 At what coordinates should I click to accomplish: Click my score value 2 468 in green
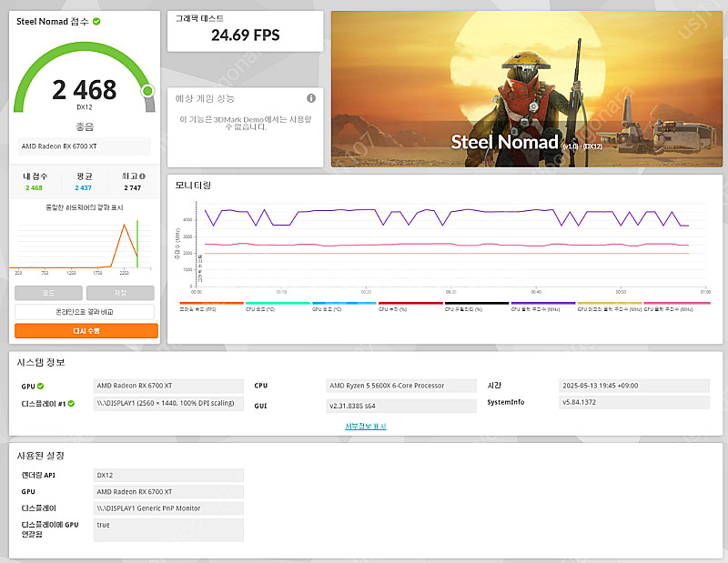(34, 188)
